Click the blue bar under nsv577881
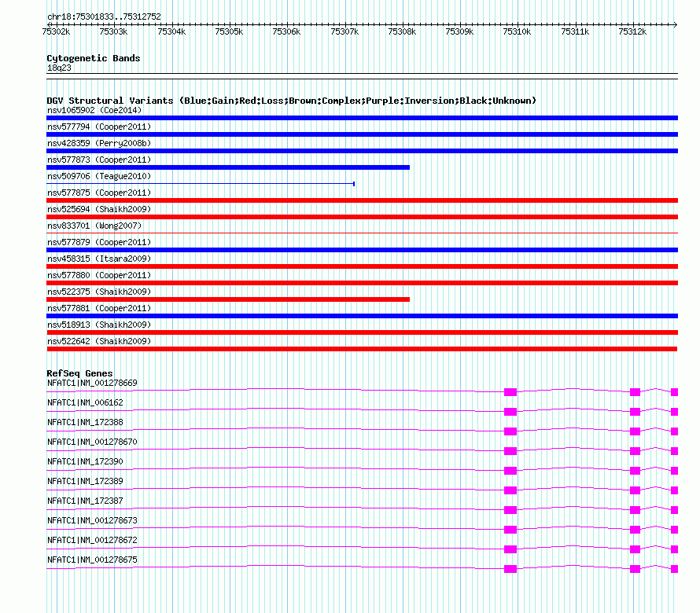Viewport: 700px width, 613px height. point(362,316)
